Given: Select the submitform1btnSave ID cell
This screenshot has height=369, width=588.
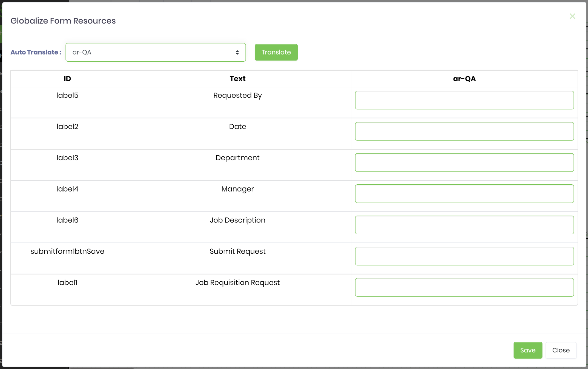Looking at the screenshot, I should pos(67,251).
